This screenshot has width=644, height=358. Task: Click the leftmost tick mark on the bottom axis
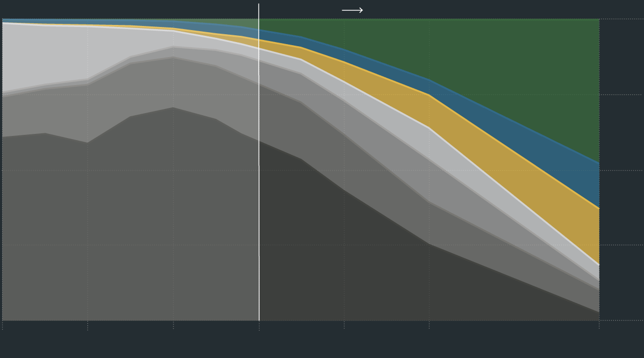(x=3, y=325)
